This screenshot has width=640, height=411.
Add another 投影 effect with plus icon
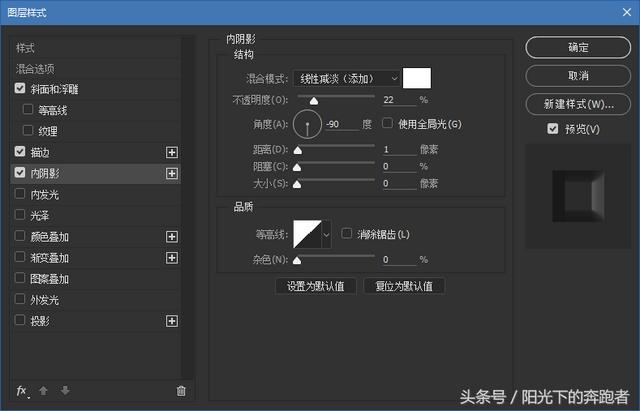pos(172,321)
